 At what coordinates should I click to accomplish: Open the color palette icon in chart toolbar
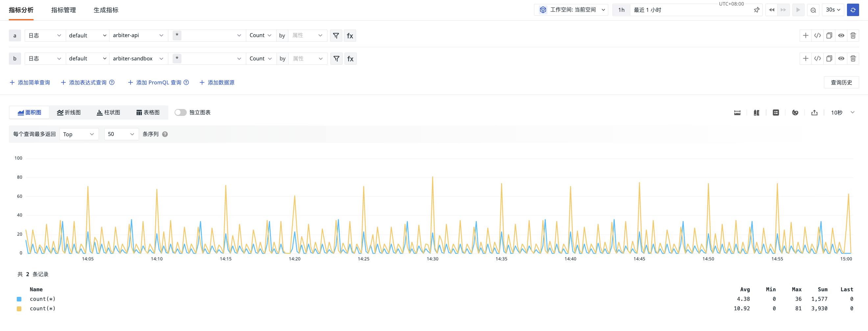tap(795, 113)
